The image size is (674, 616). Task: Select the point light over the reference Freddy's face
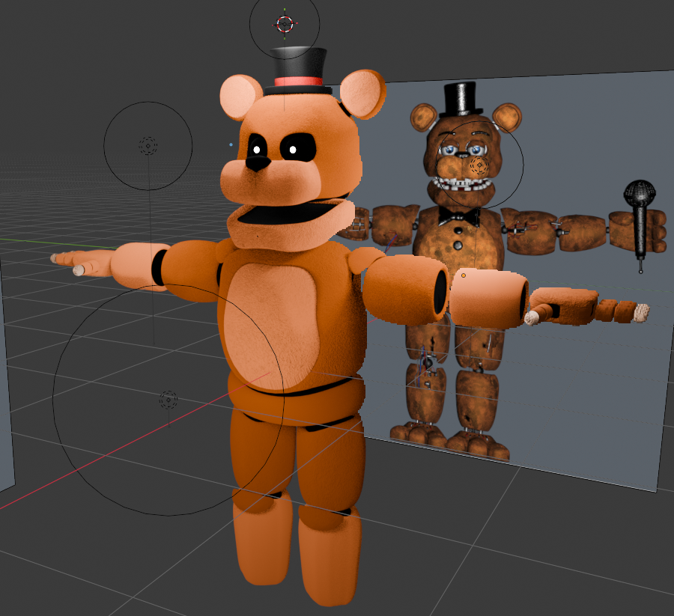pyautogui.click(x=479, y=165)
